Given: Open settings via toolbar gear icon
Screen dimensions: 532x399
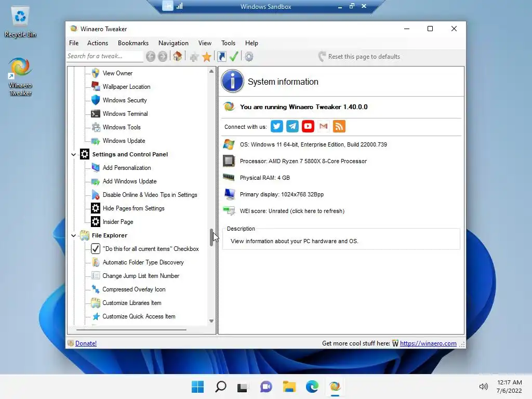Looking at the screenshot, I should (x=249, y=57).
